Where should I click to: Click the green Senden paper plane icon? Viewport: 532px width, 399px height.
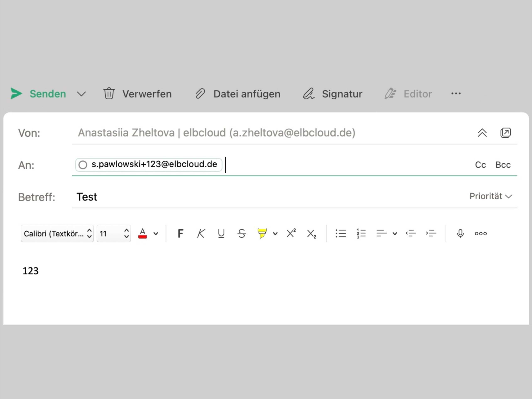pyautogui.click(x=16, y=94)
